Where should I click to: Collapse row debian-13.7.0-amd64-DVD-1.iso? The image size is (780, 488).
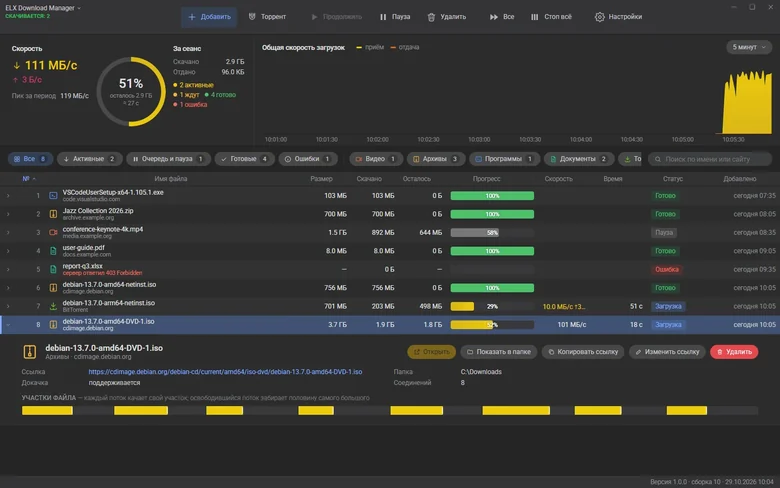tap(8, 325)
